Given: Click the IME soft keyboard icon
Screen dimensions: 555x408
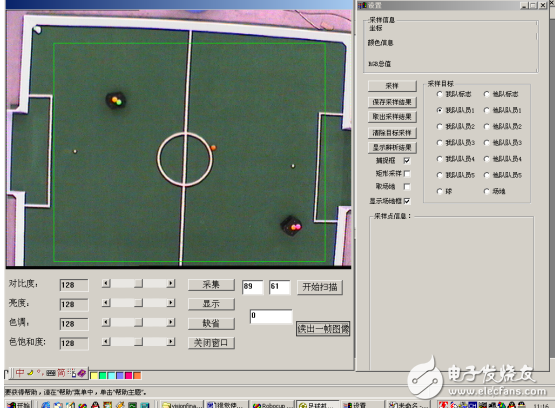Looking at the screenshot, I should [51, 373].
